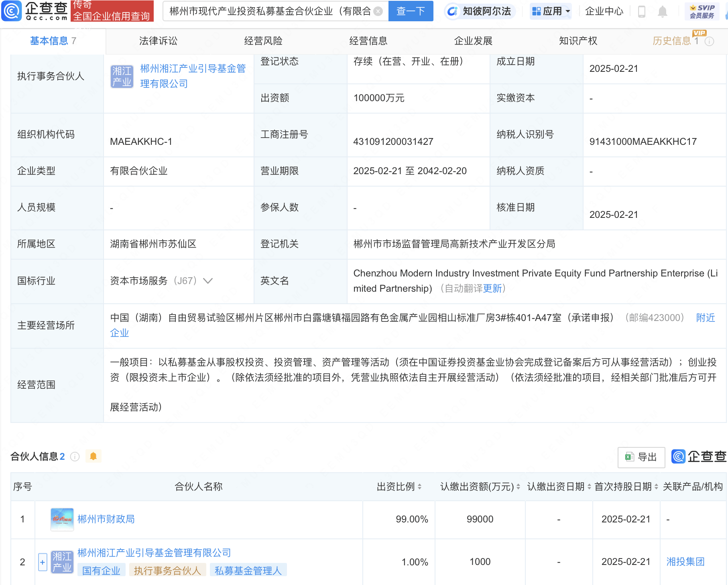
Task: Select the 纳税人识别号 value 91431000MAEAKKHC17
Action: (x=643, y=142)
